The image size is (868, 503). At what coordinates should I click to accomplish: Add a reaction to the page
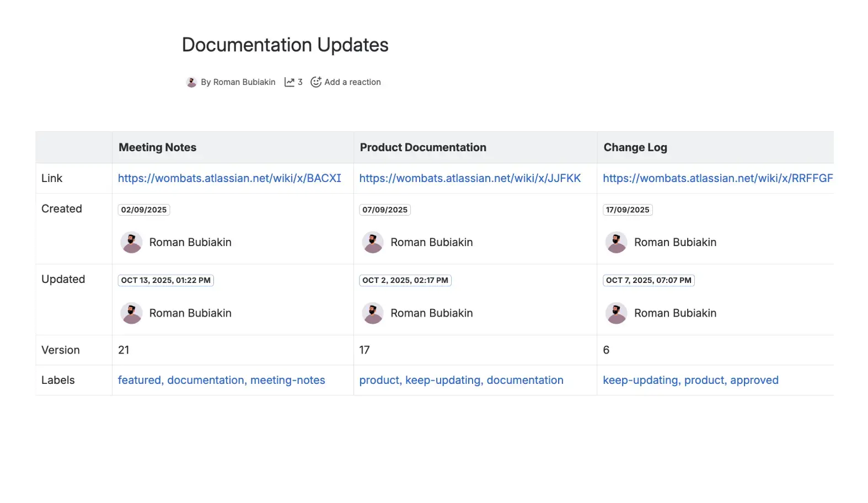(x=346, y=82)
